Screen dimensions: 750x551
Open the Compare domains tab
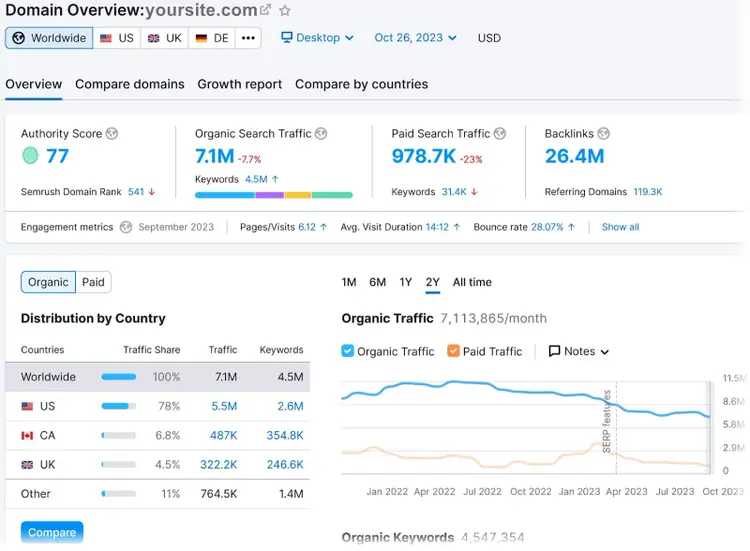pos(130,84)
